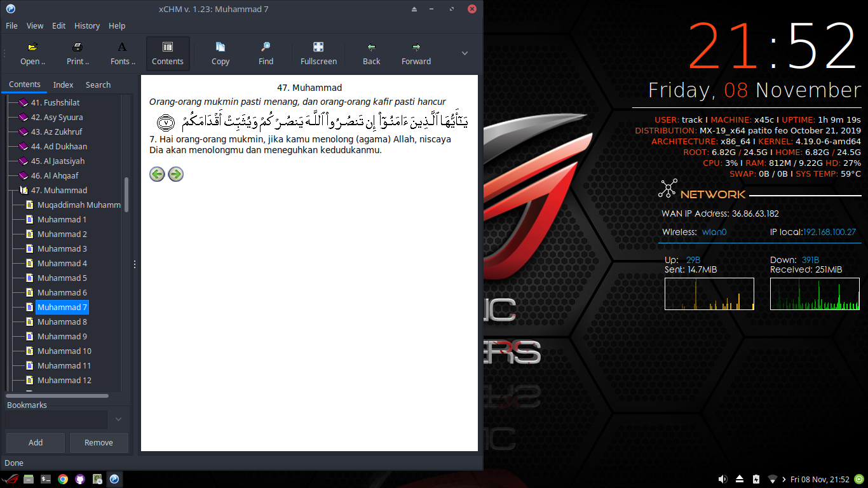Select the Contents tab

(x=25, y=85)
